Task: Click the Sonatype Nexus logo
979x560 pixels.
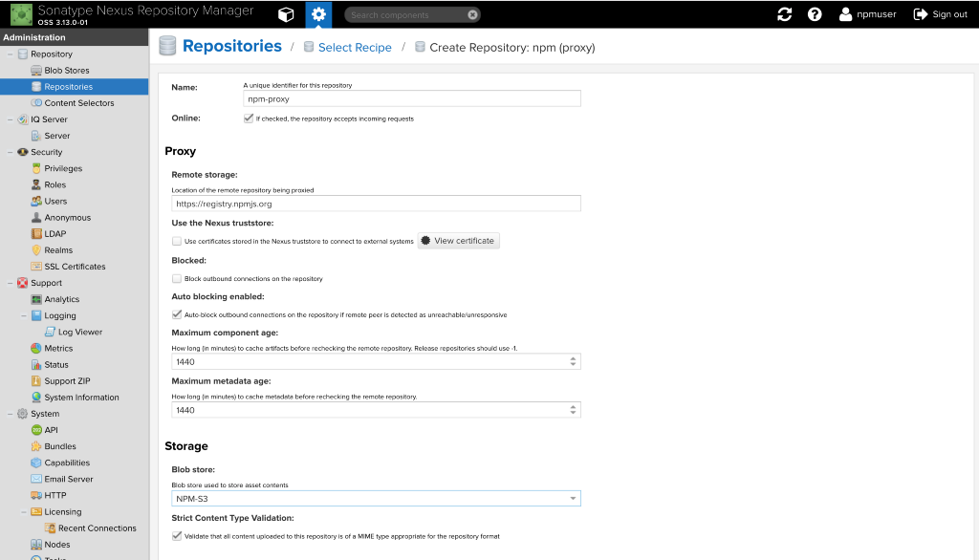Action: pyautogui.click(x=20, y=14)
